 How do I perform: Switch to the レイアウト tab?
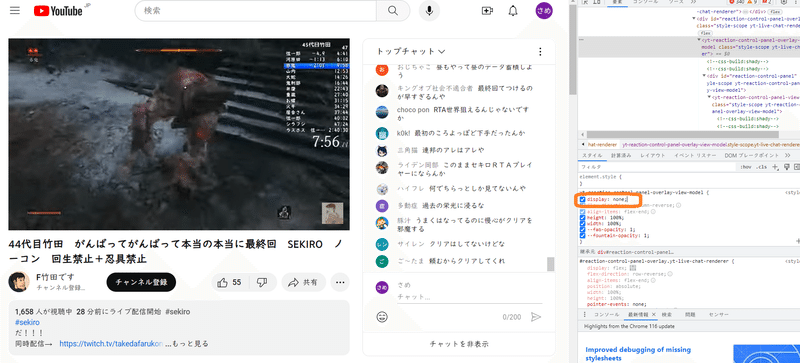653,155
